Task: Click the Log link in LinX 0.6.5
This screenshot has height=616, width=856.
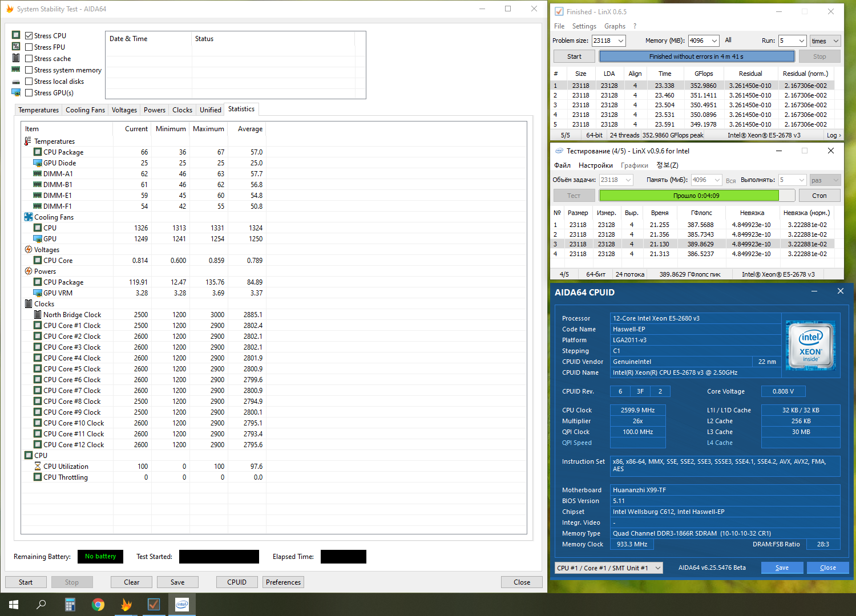Action: click(x=834, y=135)
